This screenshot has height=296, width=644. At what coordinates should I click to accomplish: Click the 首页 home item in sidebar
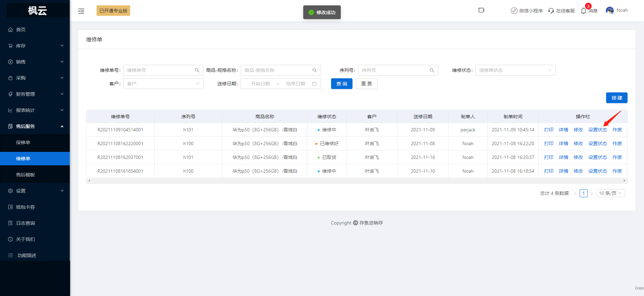click(x=35, y=30)
